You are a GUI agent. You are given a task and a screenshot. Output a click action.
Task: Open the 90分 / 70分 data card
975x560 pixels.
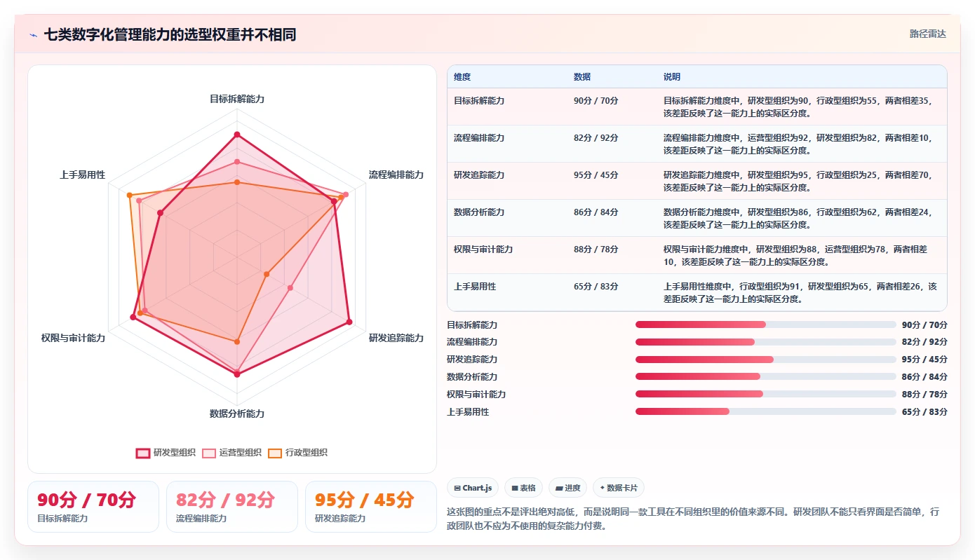click(93, 507)
